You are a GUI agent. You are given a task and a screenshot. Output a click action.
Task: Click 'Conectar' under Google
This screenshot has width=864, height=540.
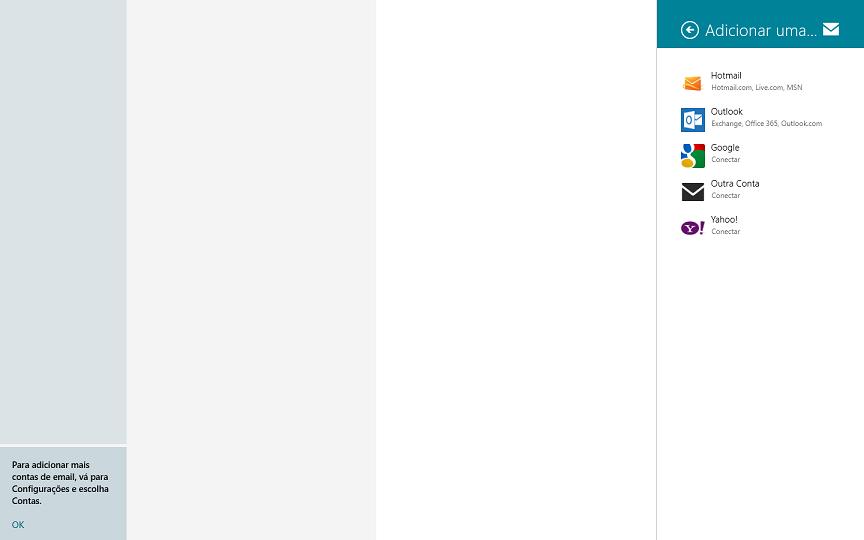pos(725,159)
